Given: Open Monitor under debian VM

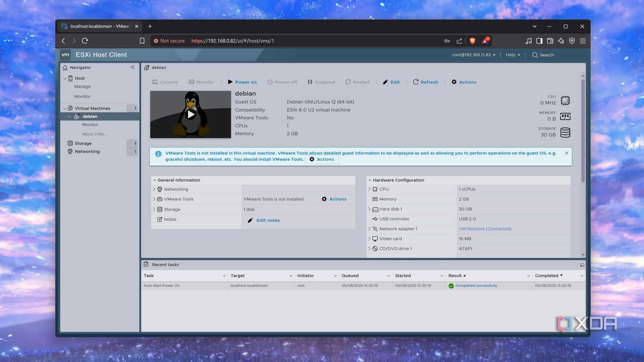Looking at the screenshot, I should pos(90,125).
